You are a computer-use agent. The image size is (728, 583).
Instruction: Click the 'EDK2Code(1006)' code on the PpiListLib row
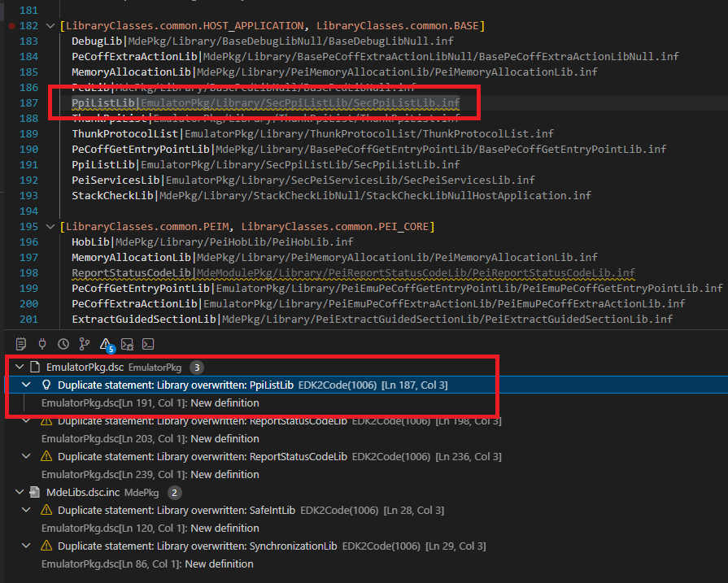tap(338, 385)
